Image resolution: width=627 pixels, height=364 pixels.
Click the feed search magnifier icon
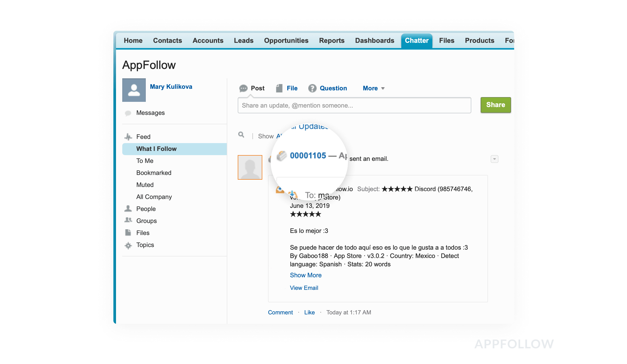point(241,135)
